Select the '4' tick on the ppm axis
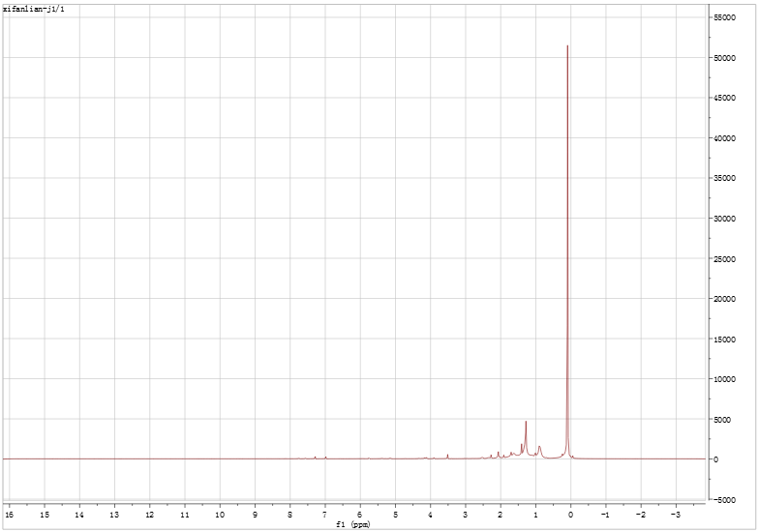The height and width of the screenshot is (532, 759). coord(430,515)
